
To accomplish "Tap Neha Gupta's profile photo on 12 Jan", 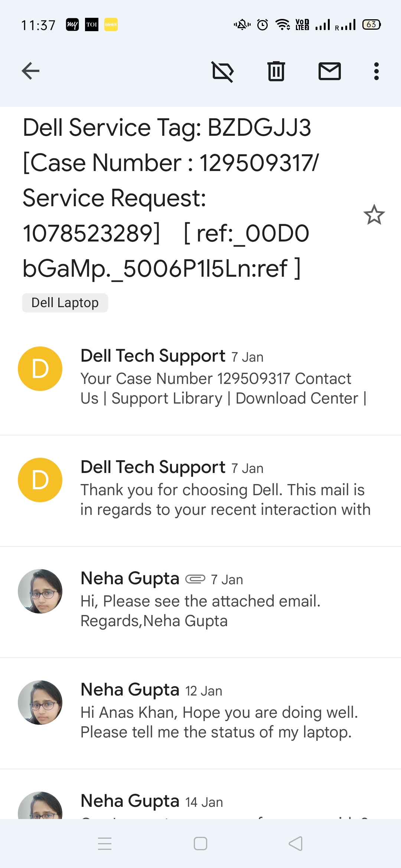I will point(40,703).
